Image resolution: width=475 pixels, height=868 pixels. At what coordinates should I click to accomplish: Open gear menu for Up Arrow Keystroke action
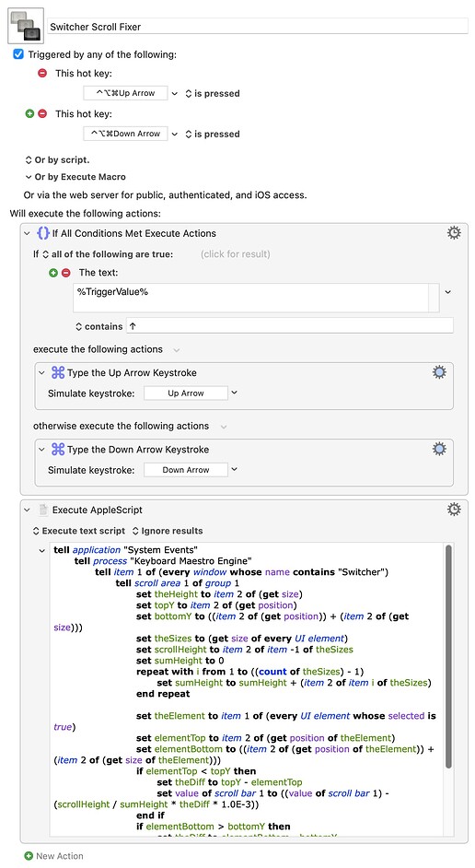click(439, 372)
